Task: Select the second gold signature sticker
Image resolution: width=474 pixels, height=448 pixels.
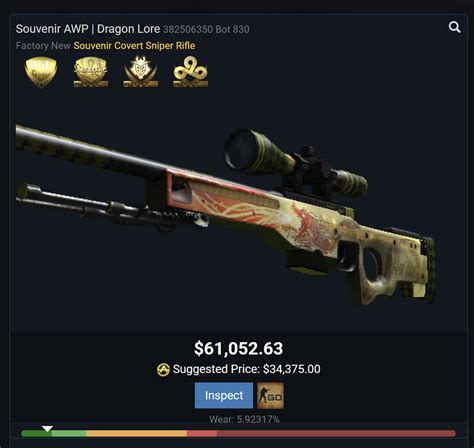Action: click(91, 72)
